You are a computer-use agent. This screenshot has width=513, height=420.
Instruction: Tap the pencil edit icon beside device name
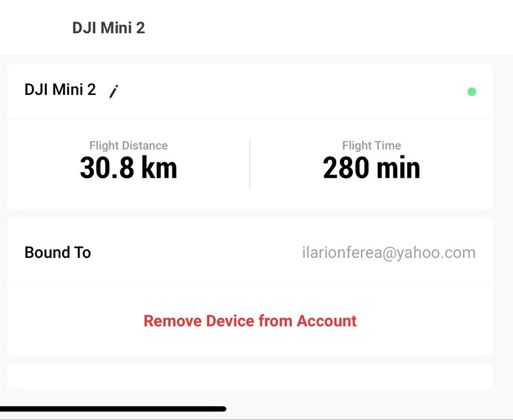click(114, 91)
